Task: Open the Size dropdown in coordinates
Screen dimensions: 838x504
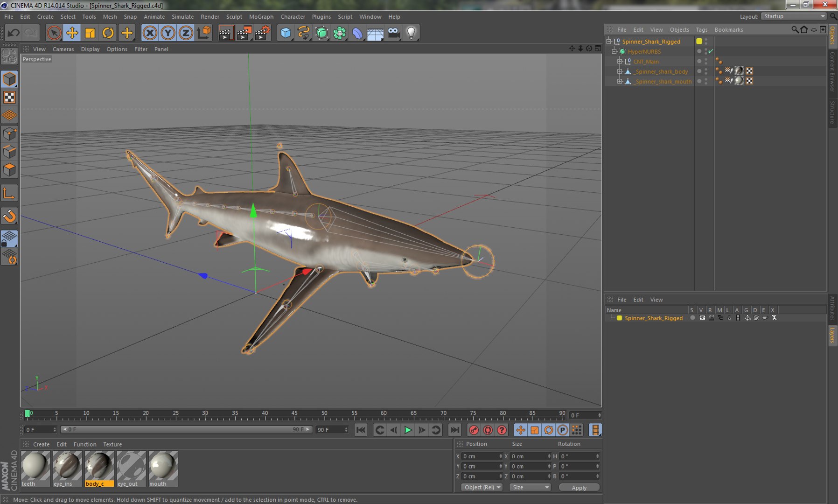Action: pyautogui.click(x=530, y=487)
